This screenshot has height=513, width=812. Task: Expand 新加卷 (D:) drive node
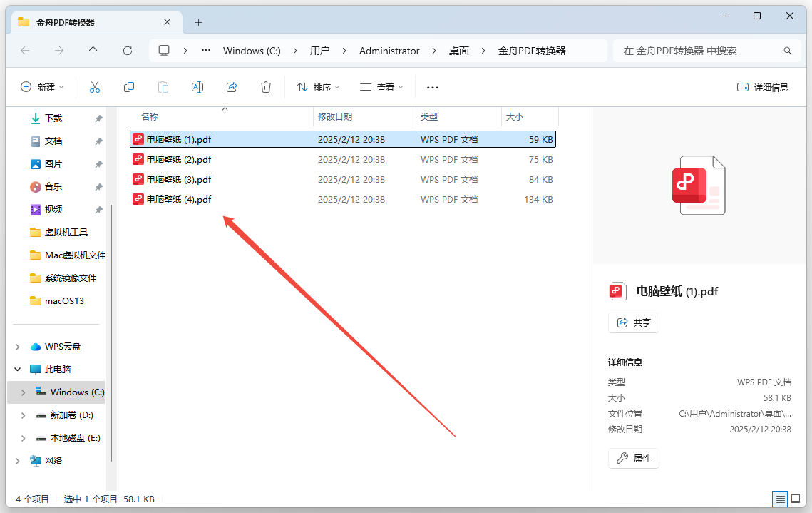click(24, 415)
